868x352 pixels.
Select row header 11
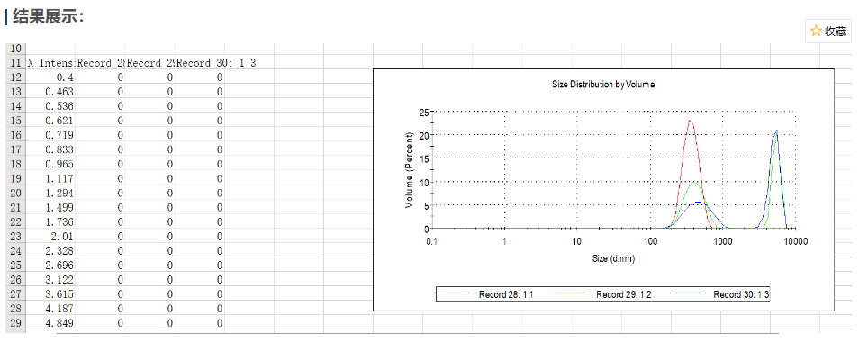15,62
